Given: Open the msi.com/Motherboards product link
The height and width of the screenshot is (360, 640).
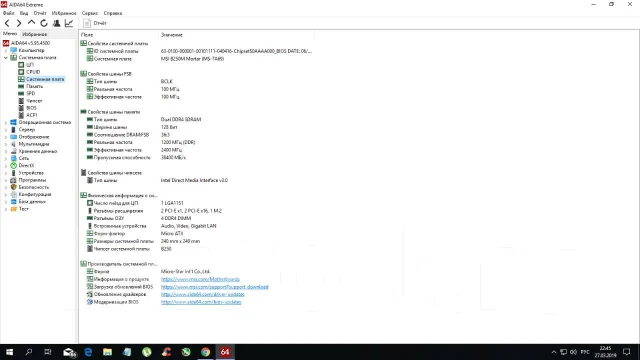Looking at the screenshot, I should click(x=200, y=279).
